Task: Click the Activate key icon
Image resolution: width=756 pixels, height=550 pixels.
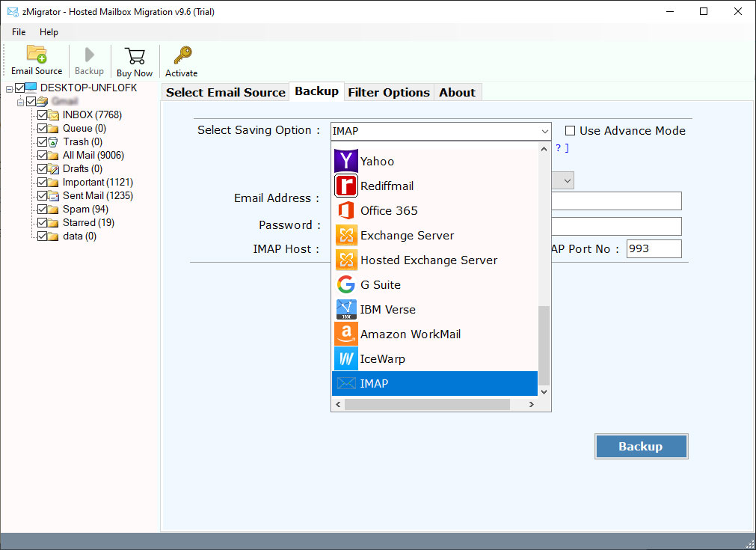Action: coord(182,55)
